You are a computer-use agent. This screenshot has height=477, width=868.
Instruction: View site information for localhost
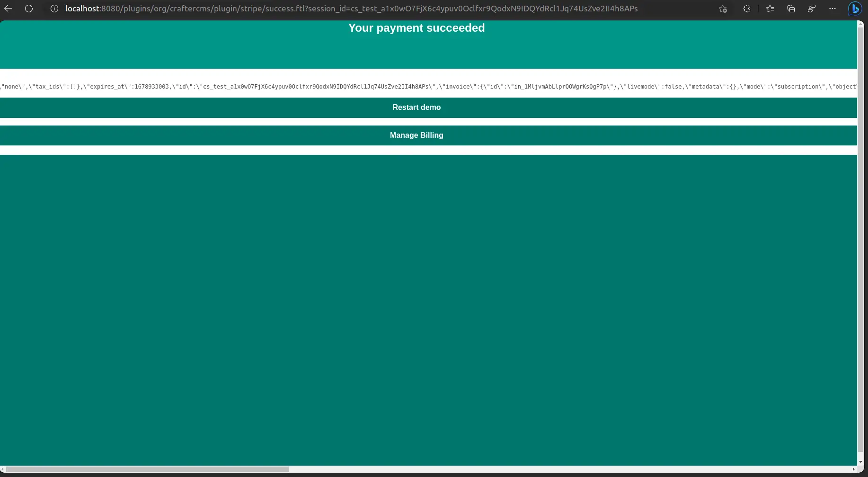click(x=54, y=9)
